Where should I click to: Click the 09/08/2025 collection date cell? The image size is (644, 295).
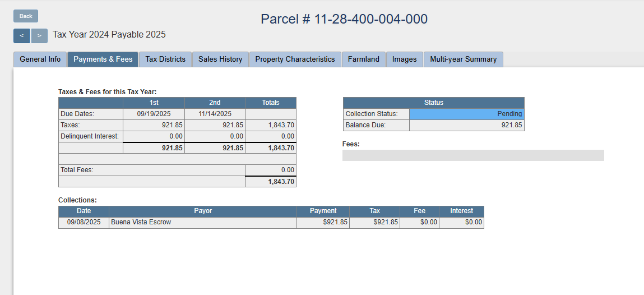point(84,222)
